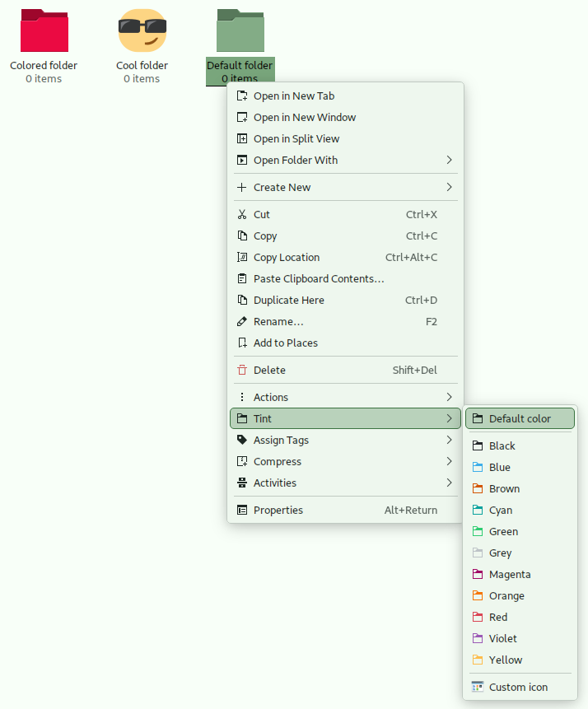The width and height of the screenshot is (588, 709).
Task: Click the red trash Delete icon
Action: coord(242,370)
